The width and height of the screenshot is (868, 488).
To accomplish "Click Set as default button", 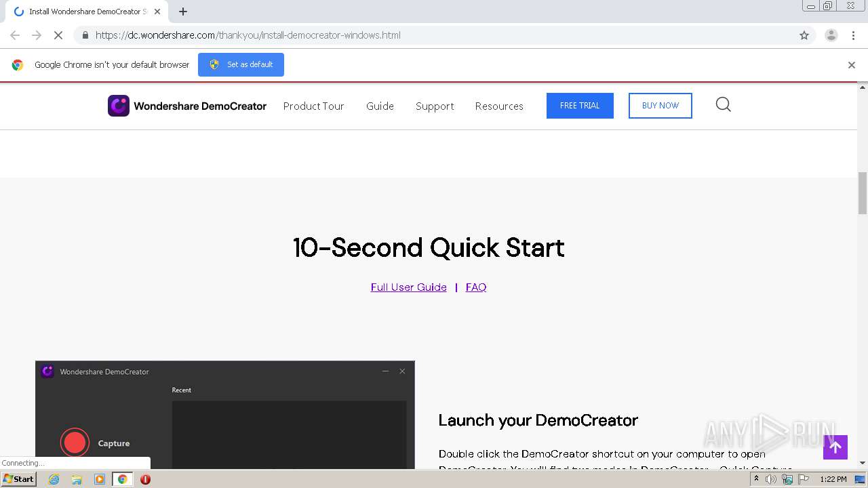I will 241,64.
